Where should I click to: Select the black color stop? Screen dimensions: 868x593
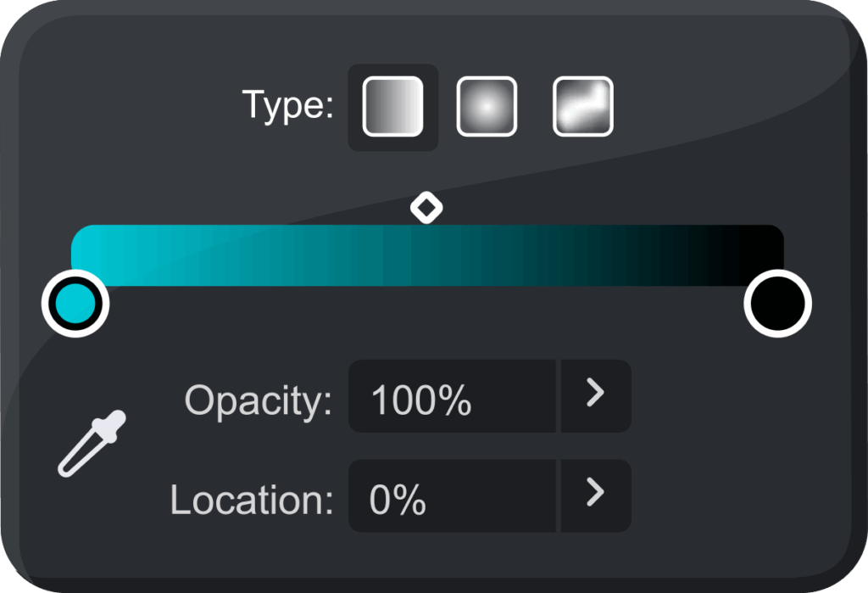(x=777, y=303)
